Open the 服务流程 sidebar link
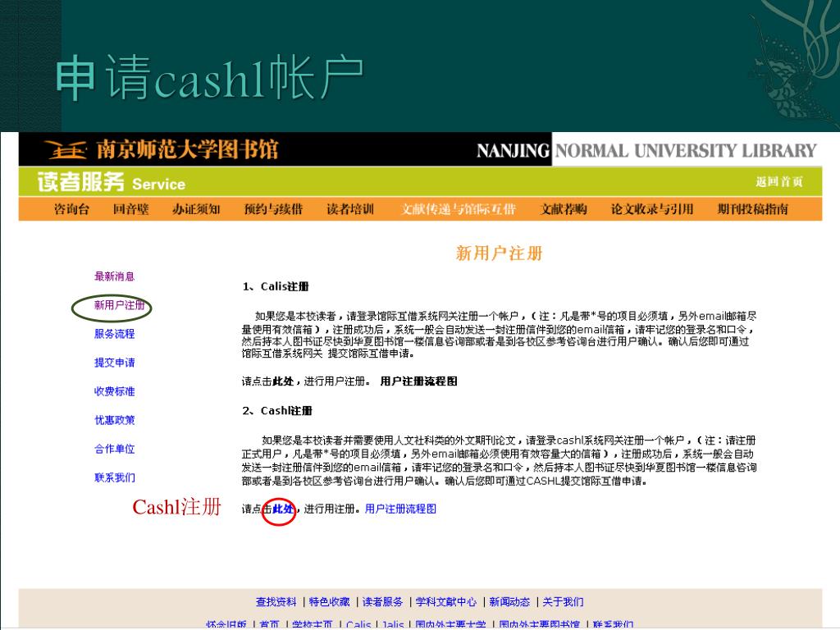 [x=114, y=334]
